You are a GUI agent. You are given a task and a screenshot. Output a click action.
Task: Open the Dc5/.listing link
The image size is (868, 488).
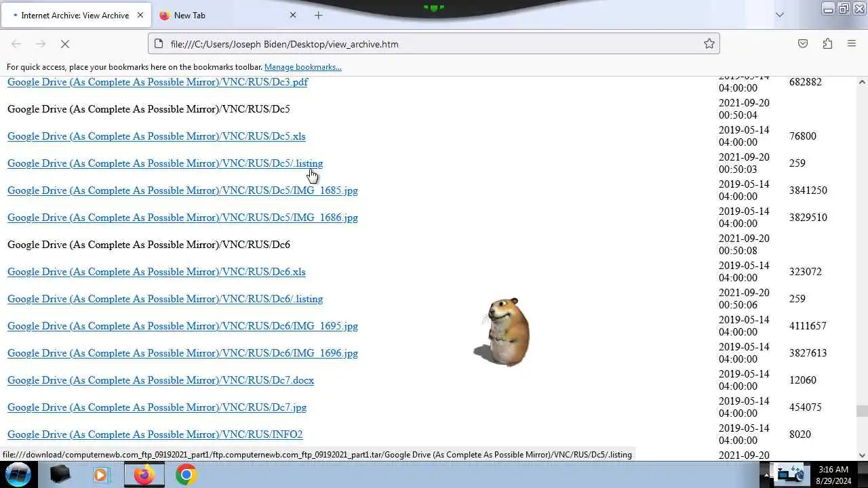tap(165, 163)
